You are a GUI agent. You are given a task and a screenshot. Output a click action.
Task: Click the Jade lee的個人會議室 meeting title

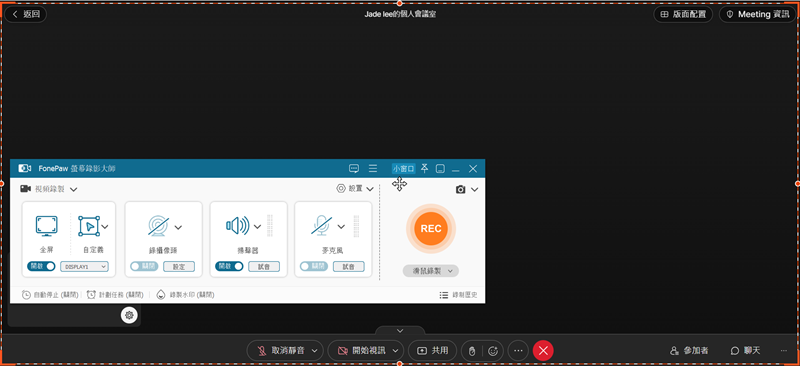[399, 14]
